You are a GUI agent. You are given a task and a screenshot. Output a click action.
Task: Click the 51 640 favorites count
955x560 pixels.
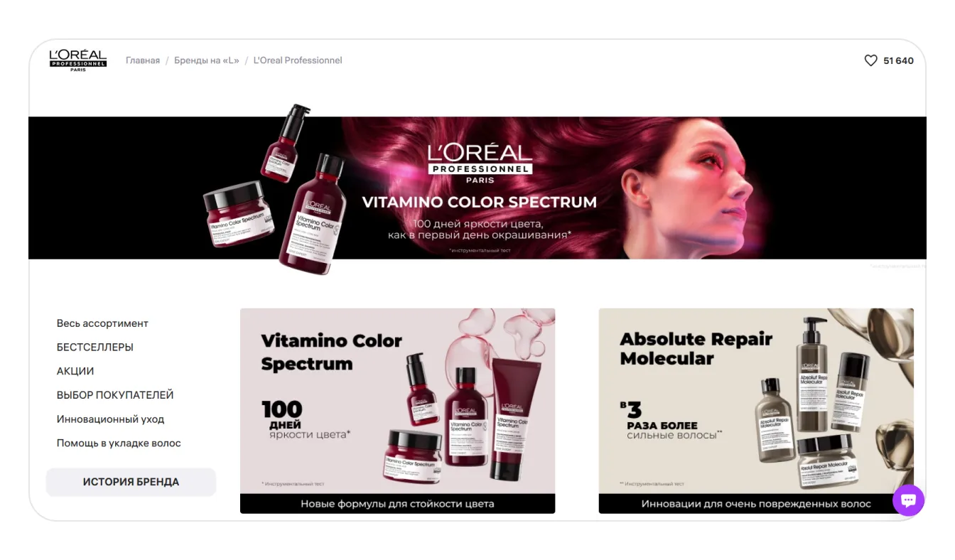[x=898, y=61]
